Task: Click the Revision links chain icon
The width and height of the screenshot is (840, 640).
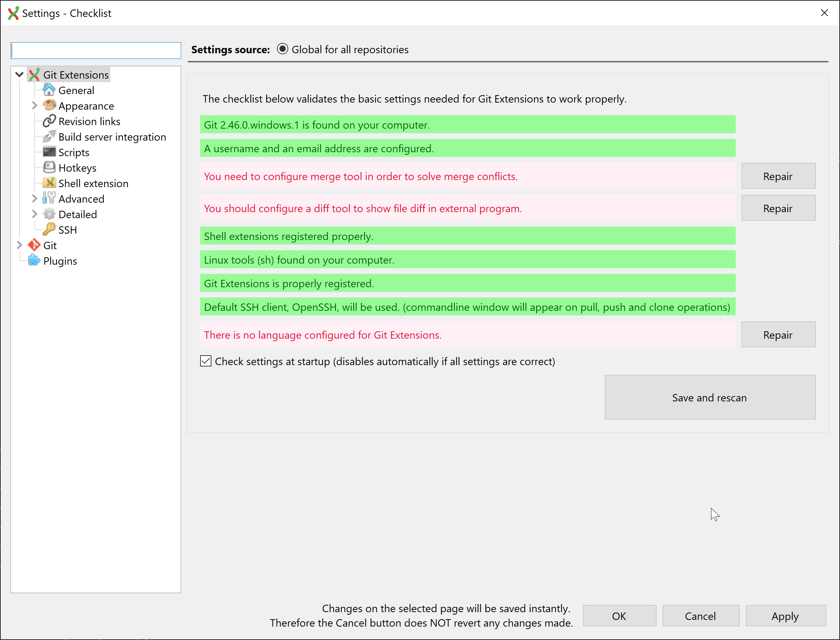Action: click(49, 121)
